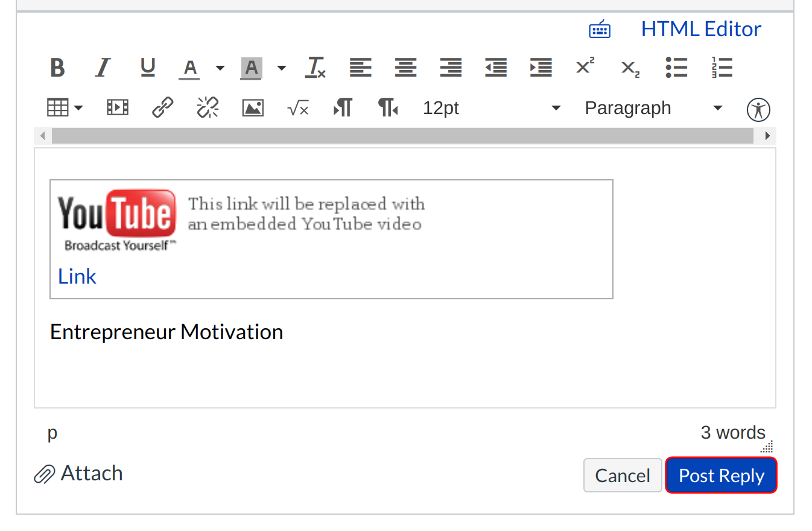Switch to HTML Editor

coord(700,29)
